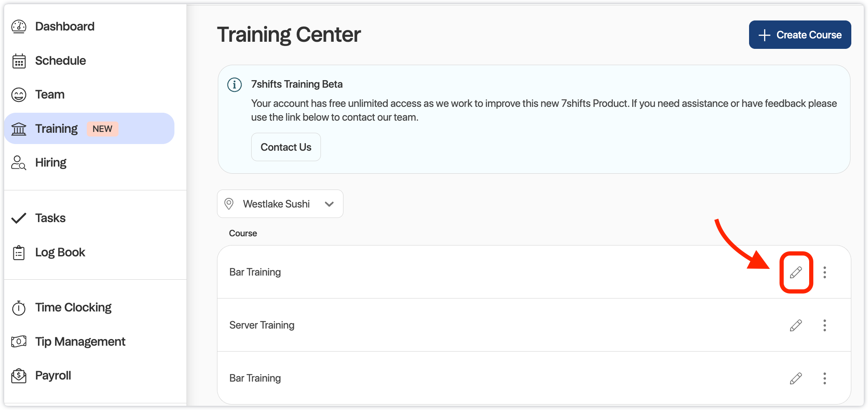Viewport: 868px width, 410px height.
Task: Click the Log Book clipboard icon
Action: pos(19,252)
